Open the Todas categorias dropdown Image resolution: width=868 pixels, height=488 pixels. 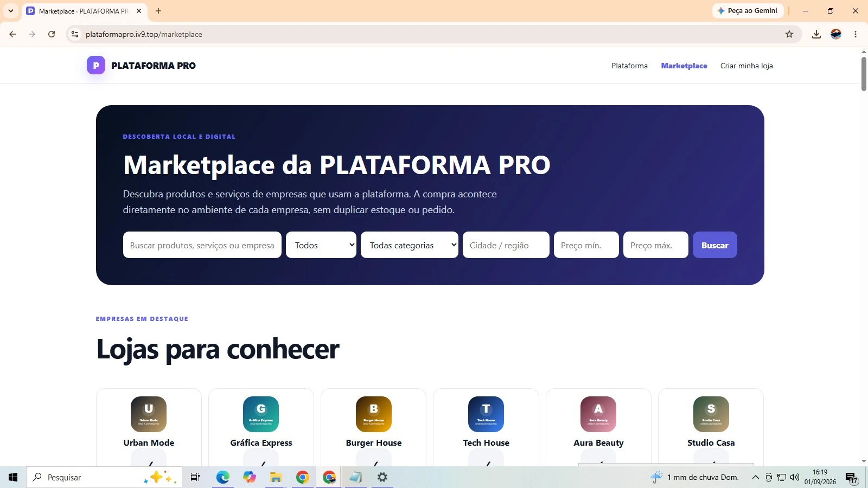click(x=410, y=245)
